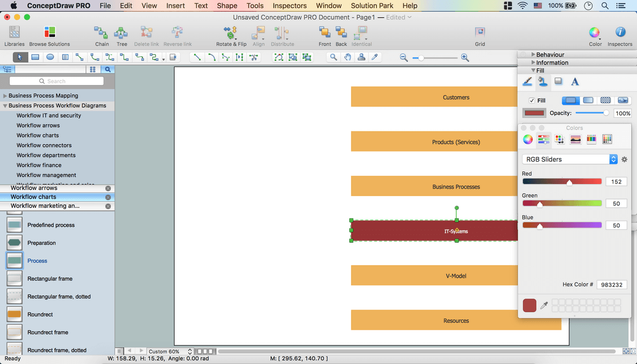Select the arrow pointer tool
Screen dimensions: 637x364
click(x=20, y=57)
